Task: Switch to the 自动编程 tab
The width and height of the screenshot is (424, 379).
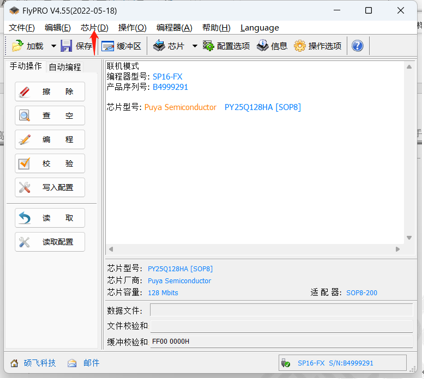Action: tap(65, 67)
